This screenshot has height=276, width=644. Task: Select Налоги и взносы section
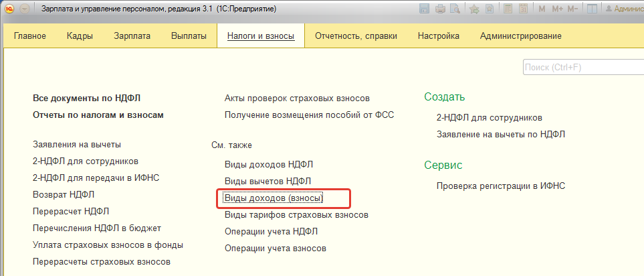click(261, 36)
